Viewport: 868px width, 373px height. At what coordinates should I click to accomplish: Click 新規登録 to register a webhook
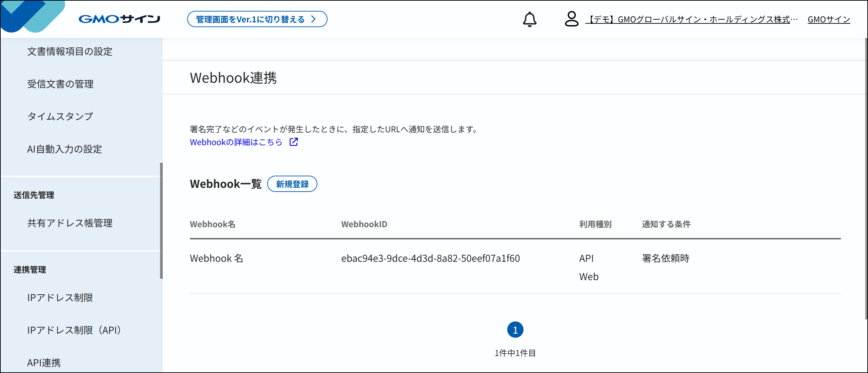point(292,184)
